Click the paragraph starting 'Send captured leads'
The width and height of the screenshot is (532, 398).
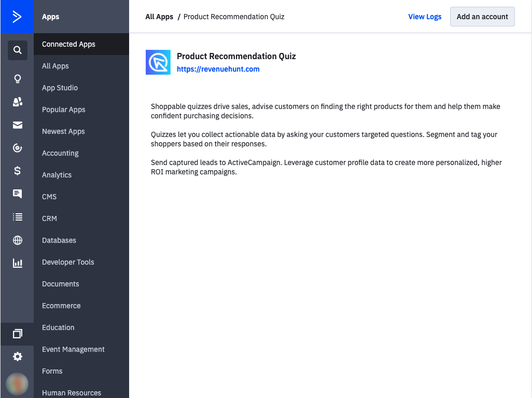[x=326, y=167]
